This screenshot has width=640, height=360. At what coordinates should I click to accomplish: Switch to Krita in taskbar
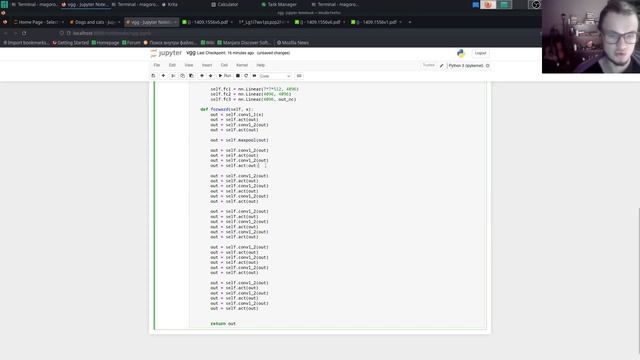tap(170, 4)
